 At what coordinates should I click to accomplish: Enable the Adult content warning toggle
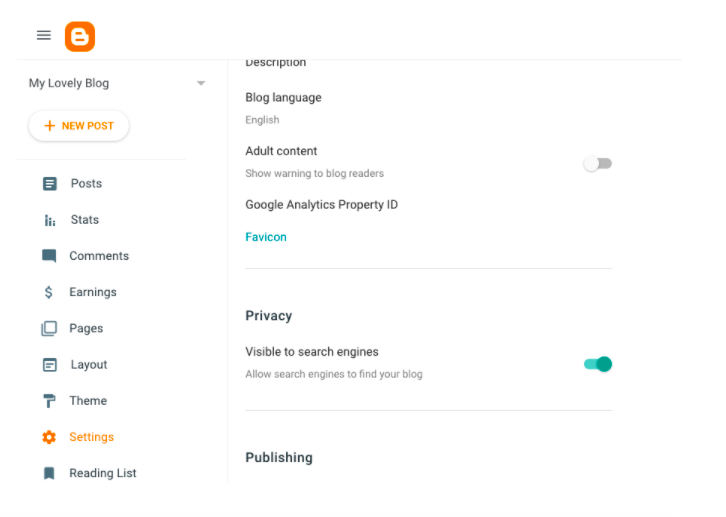pos(598,163)
